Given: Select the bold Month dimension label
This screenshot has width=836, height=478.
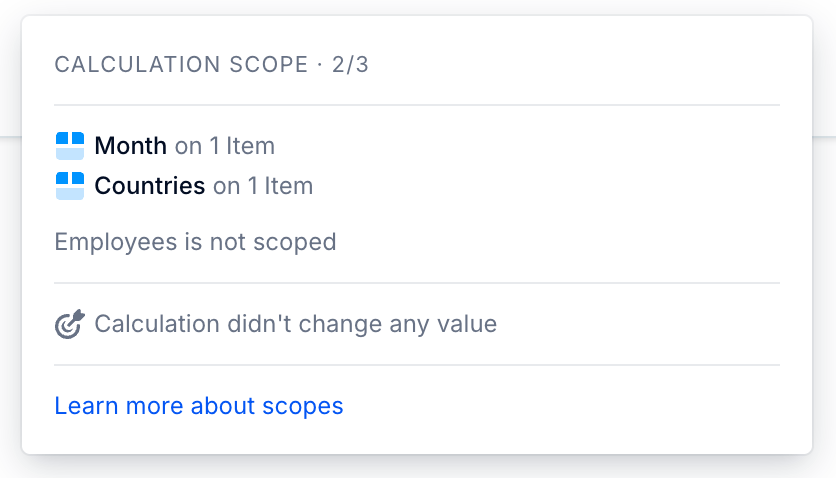Looking at the screenshot, I should pos(131,146).
